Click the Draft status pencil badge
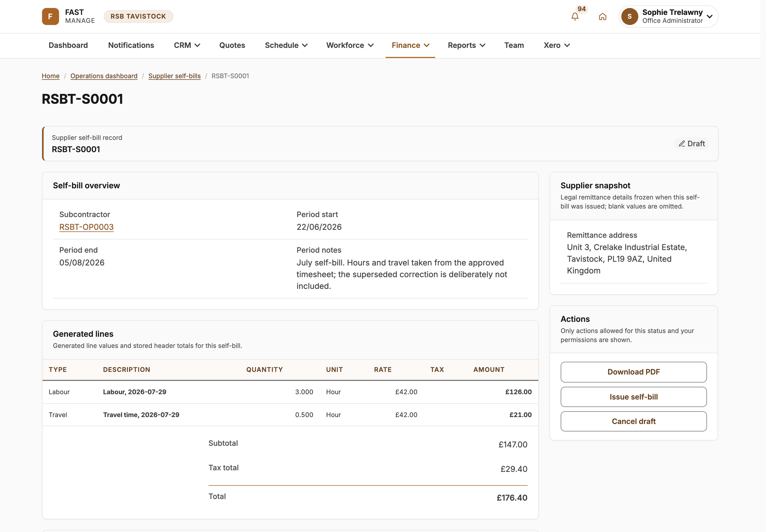 tap(692, 144)
